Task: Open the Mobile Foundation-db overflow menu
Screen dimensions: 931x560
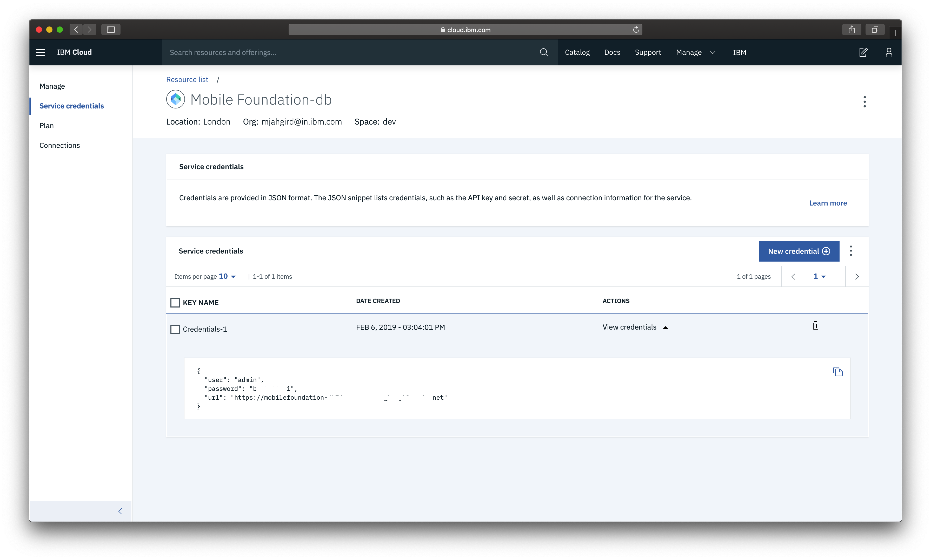Action: (x=864, y=101)
